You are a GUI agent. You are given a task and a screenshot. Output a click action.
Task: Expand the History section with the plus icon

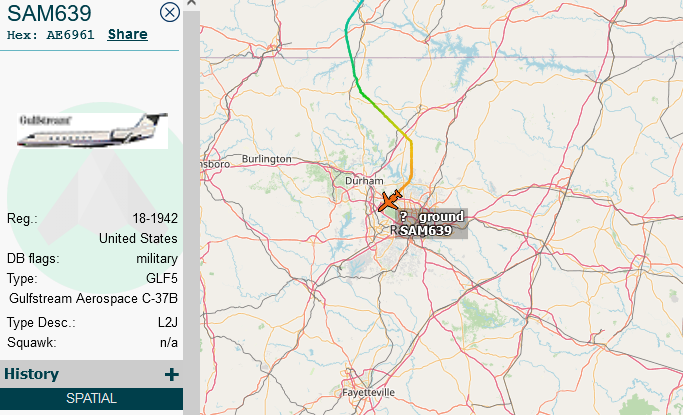click(172, 375)
